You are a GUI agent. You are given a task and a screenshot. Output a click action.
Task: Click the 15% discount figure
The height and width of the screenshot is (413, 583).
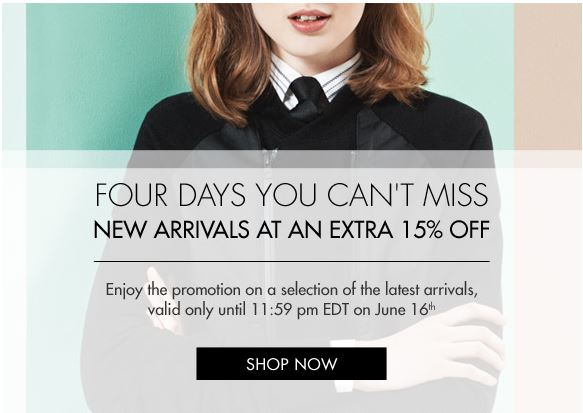click(422, 230)
